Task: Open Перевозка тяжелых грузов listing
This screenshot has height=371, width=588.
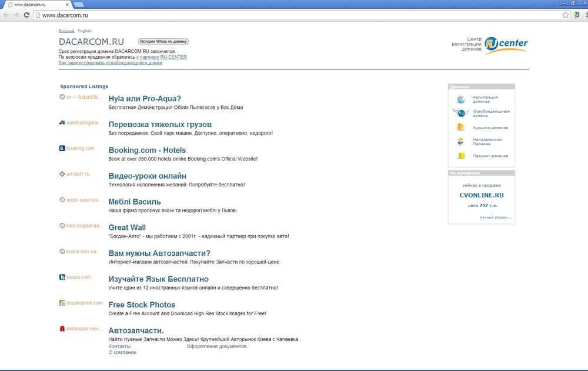Action: pos(160,125)
